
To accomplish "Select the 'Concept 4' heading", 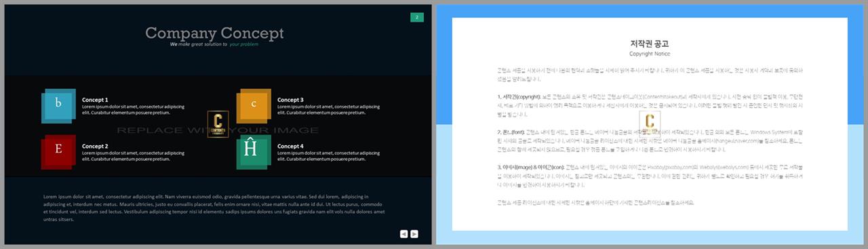I will 290,146.
